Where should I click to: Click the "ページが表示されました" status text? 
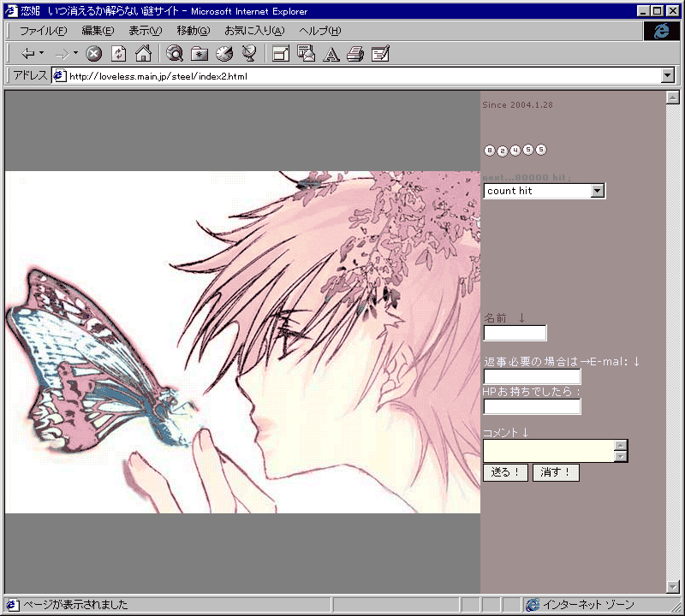point(75,605)
